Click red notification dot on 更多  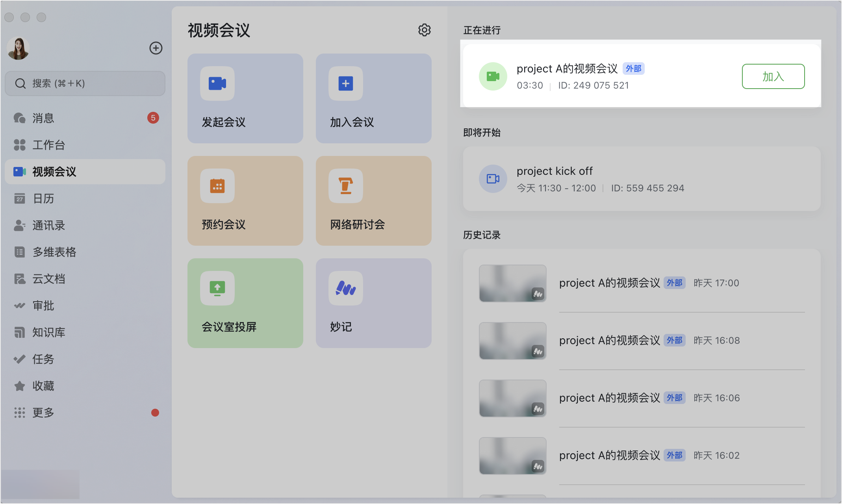tap(155, 413)
